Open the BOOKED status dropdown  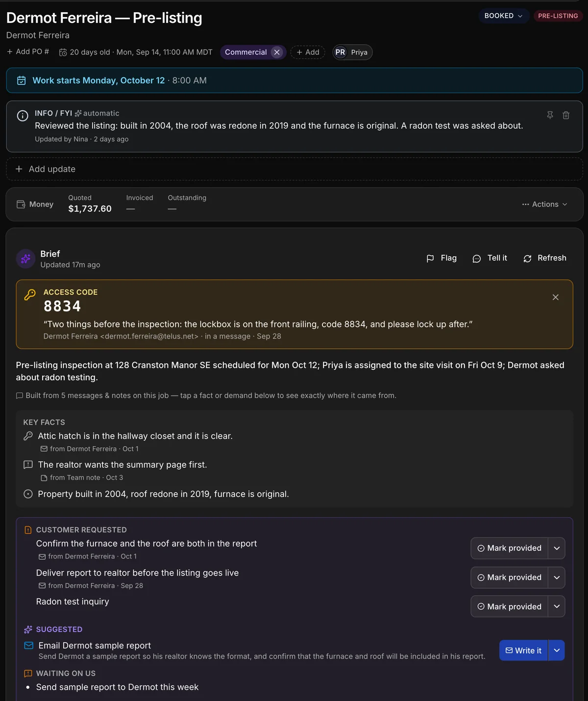(504, 16)
